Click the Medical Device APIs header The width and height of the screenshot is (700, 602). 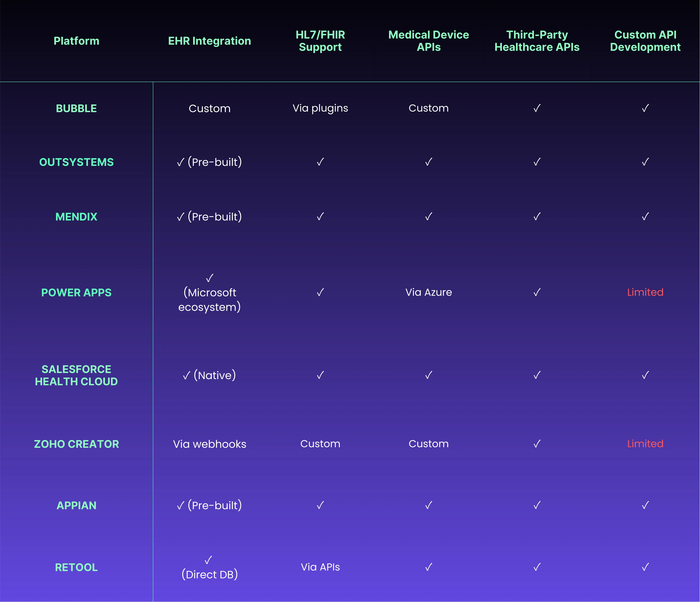[x=428, y=41]
